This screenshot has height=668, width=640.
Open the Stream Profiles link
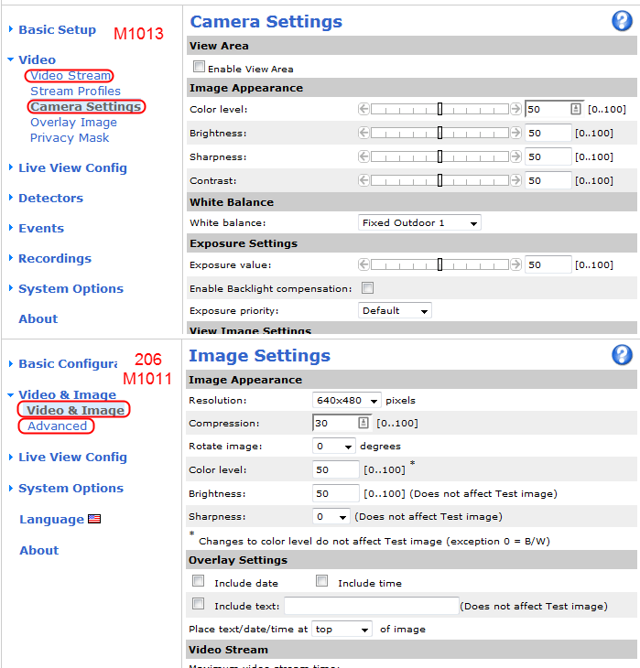[75, 91]
